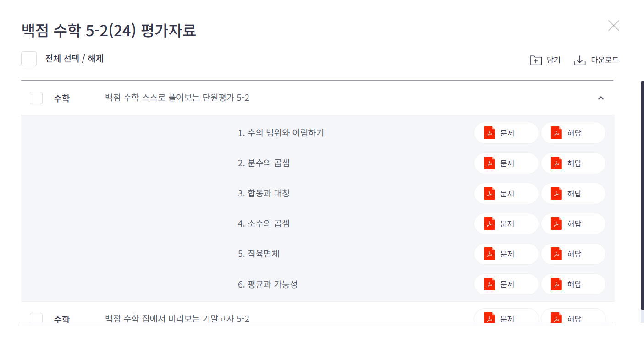Open the 문제 PDF for 기말고사 5-2
This screenshot has width=644, height=343.
506,317
